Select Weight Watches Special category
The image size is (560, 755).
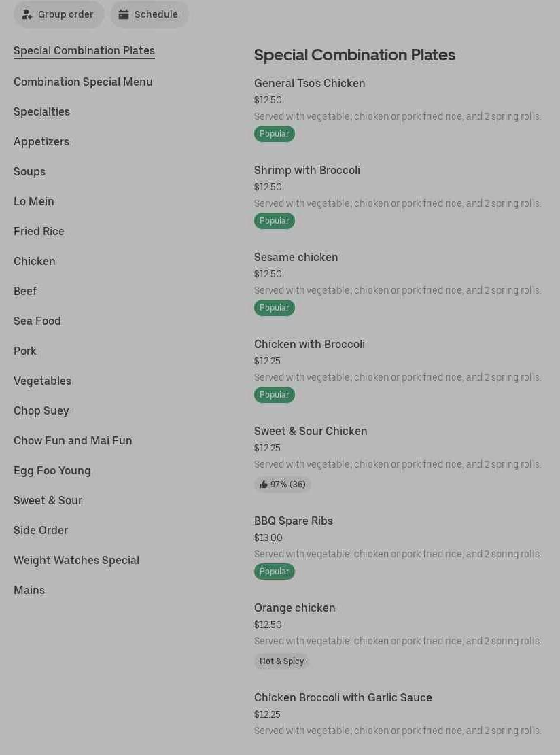coord(76,560)
